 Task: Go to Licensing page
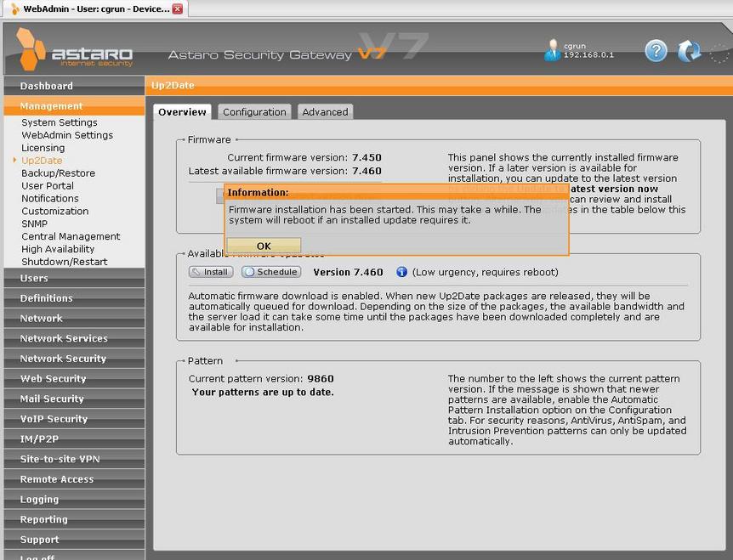43,148
